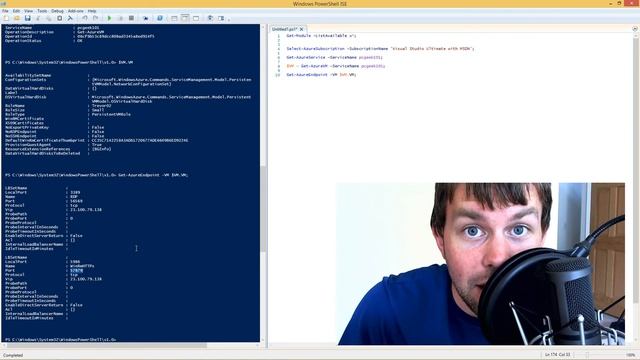Open the Help menu

92,11
